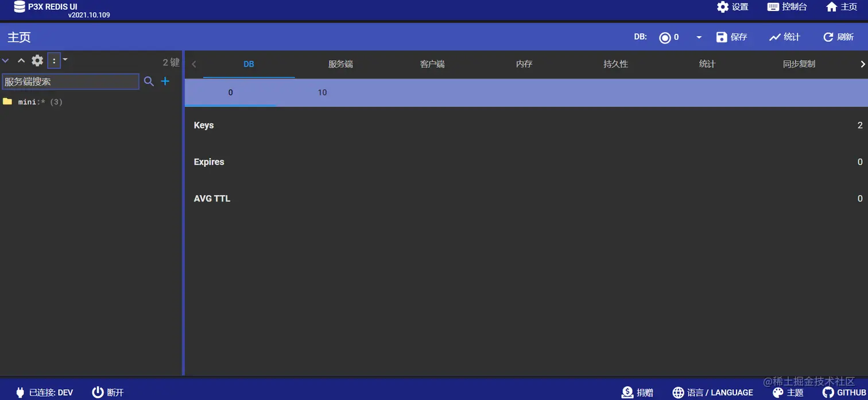Switch to the 内存 tab

(x=524, y=64)
